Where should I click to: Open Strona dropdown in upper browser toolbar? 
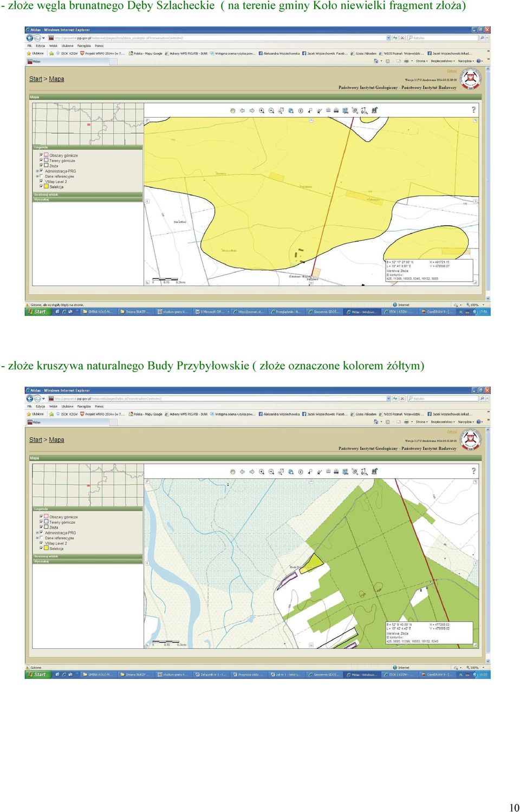coord(421,61)
